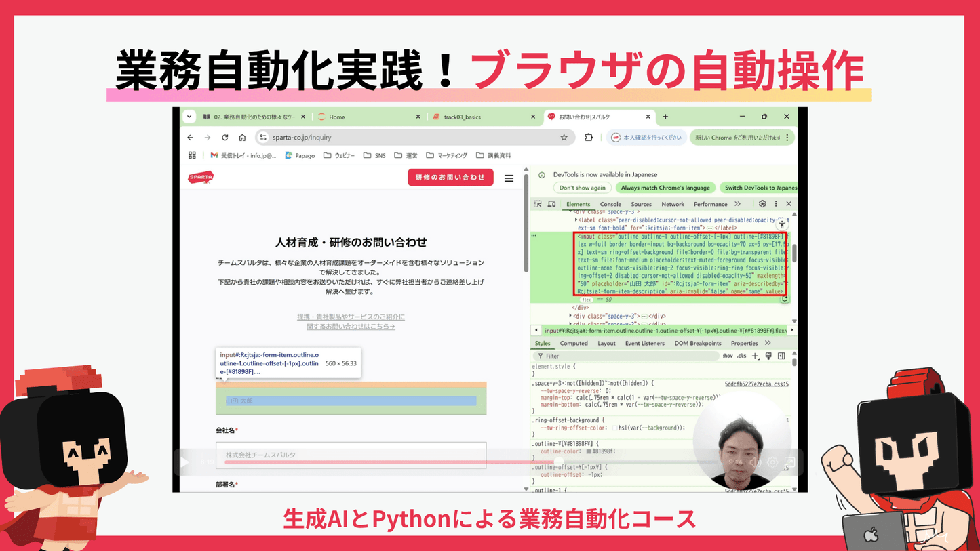Click the outline-color #81898f color swatch

tap(588, 451)
